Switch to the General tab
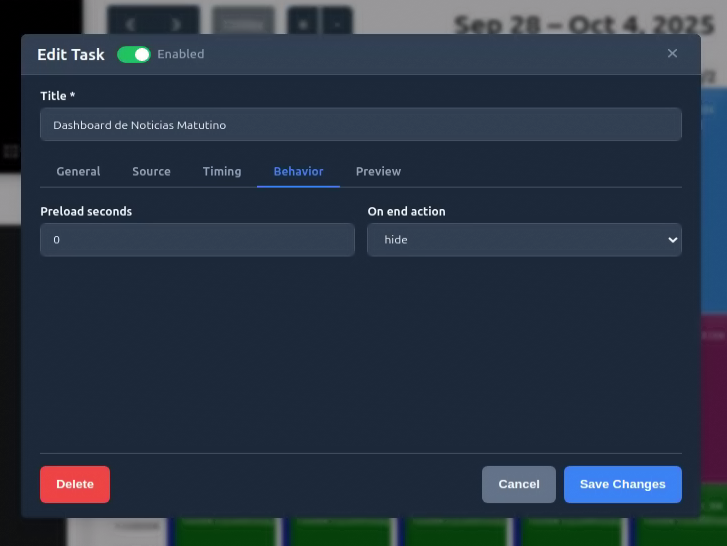This screenshot has height=546, width=727. coord(78,172)
